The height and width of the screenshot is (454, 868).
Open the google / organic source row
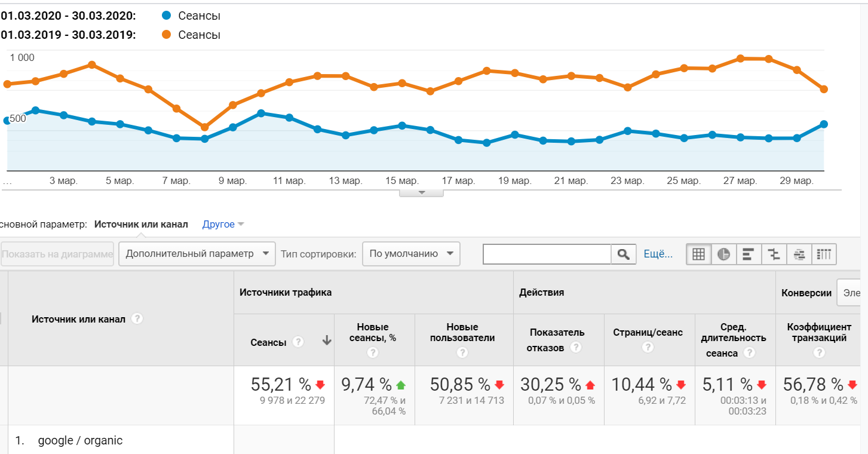(80, 441)
